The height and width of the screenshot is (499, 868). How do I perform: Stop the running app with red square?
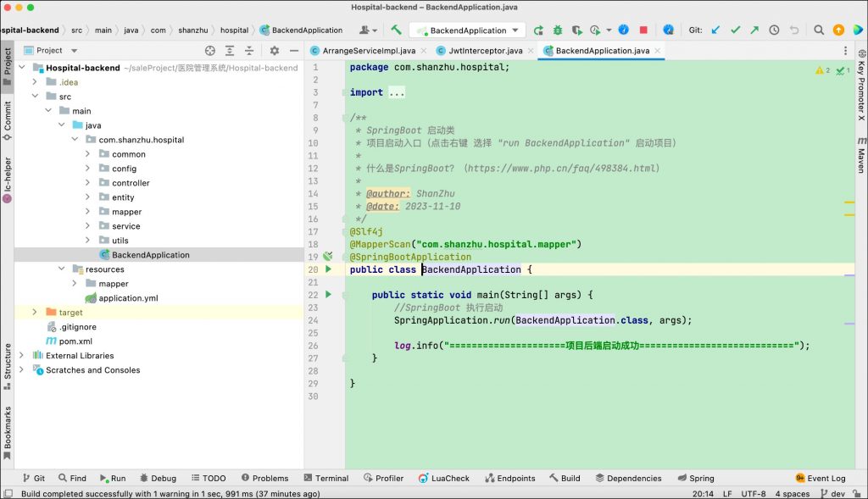click(x=643, y=30)
